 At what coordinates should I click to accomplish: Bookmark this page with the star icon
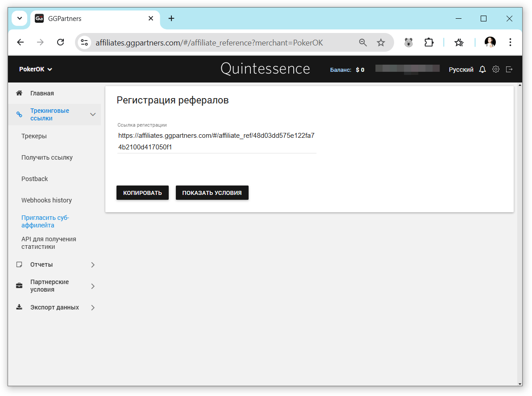point(381,42)
